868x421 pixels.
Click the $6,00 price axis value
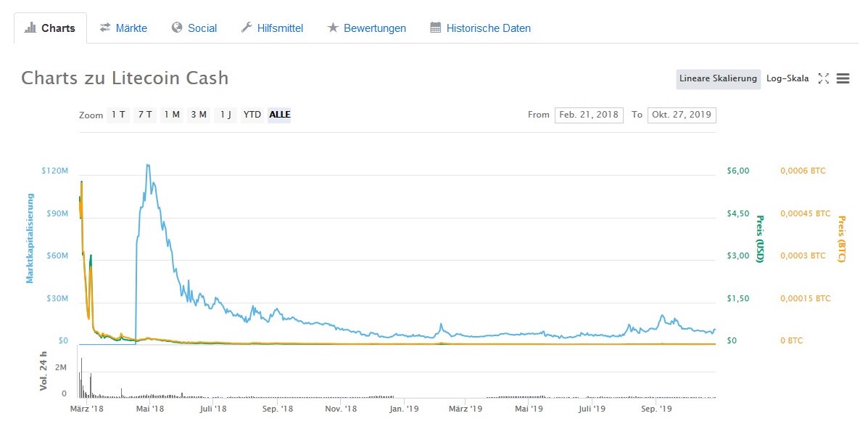click(738, 171)
